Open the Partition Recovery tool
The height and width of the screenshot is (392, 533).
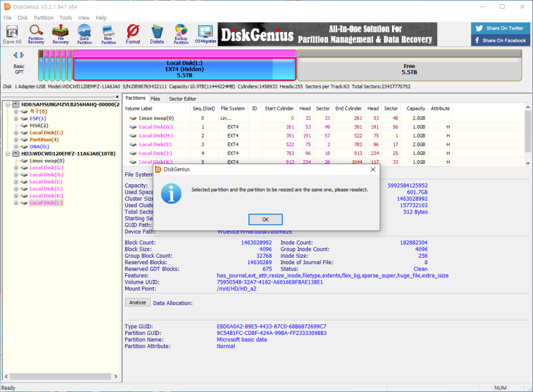36,34
